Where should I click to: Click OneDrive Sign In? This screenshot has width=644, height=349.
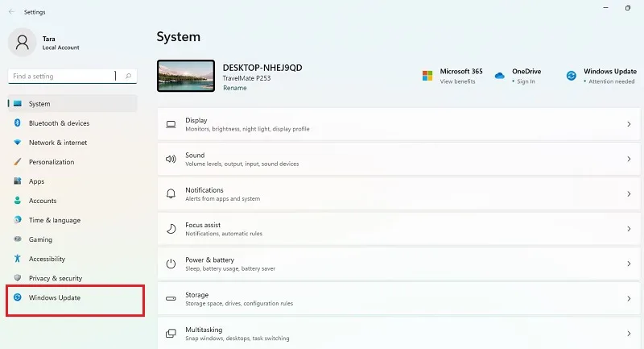526,81
